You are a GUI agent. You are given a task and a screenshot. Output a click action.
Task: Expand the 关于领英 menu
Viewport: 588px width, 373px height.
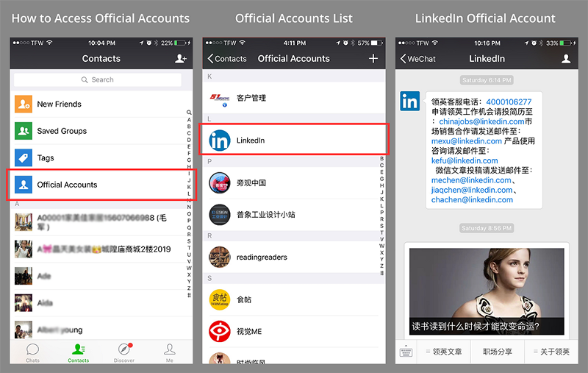[x=551, y=352]
